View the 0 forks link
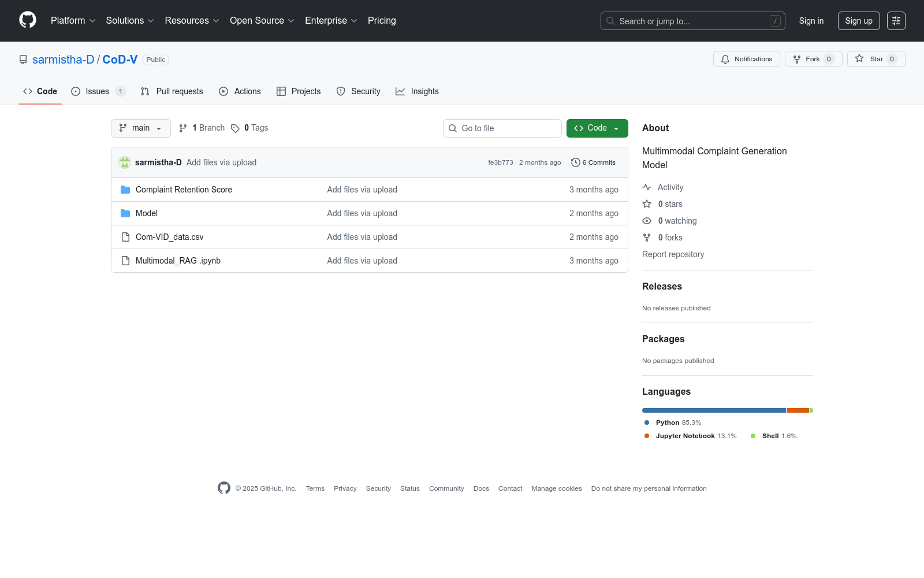This screenshot has width=924, height=578. (x=662, y=238)
